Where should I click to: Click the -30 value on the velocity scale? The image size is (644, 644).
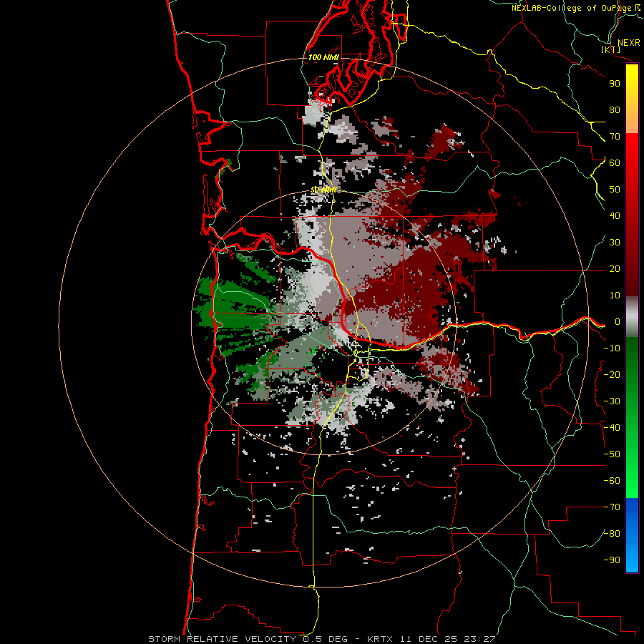click(x=612, y=401)
